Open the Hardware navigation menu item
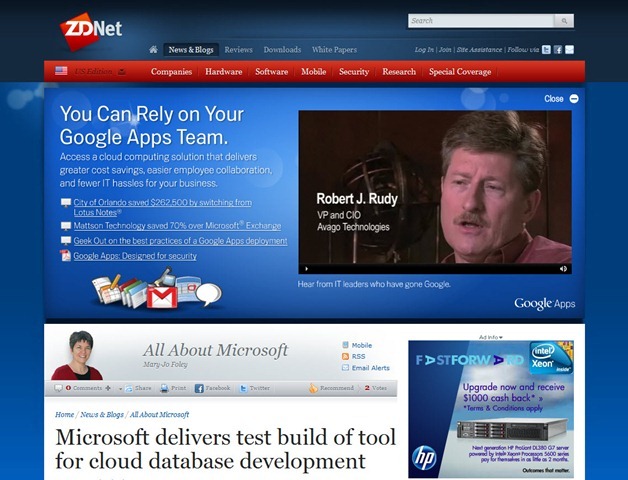Screen dimensions: 628x480 coord(223,72)
